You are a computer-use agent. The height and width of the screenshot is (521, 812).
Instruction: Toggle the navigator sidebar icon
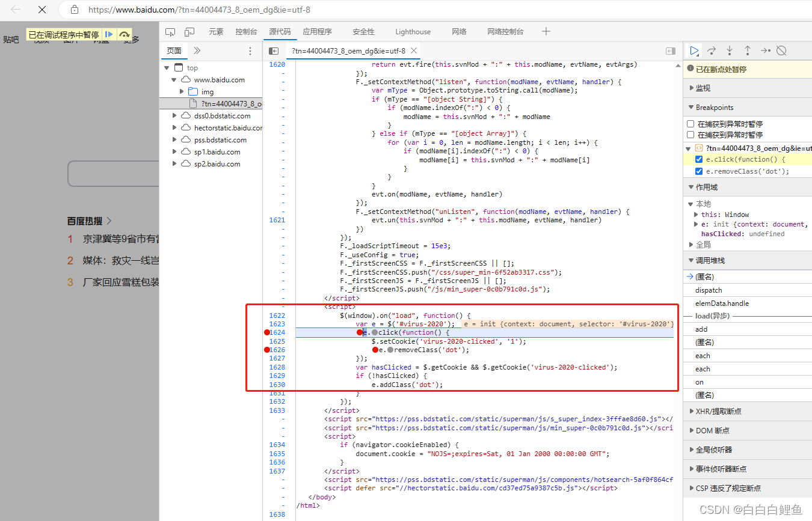point(274,51)
